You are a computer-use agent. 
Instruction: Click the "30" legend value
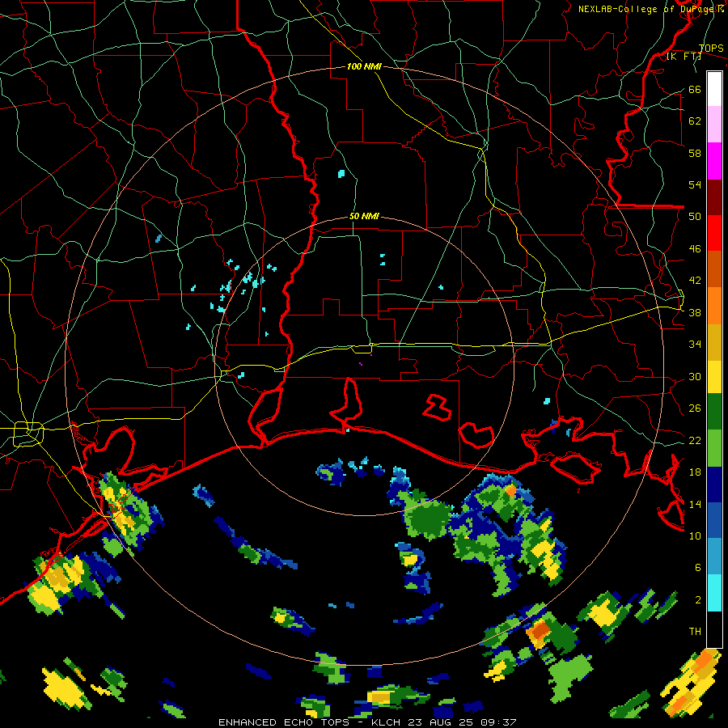[695, 376]
